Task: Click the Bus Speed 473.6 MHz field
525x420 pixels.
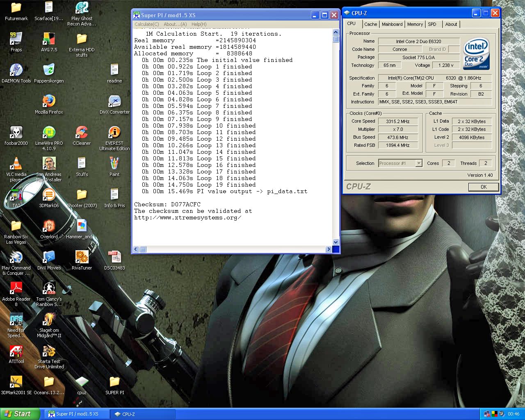Action: coord(398,137)
